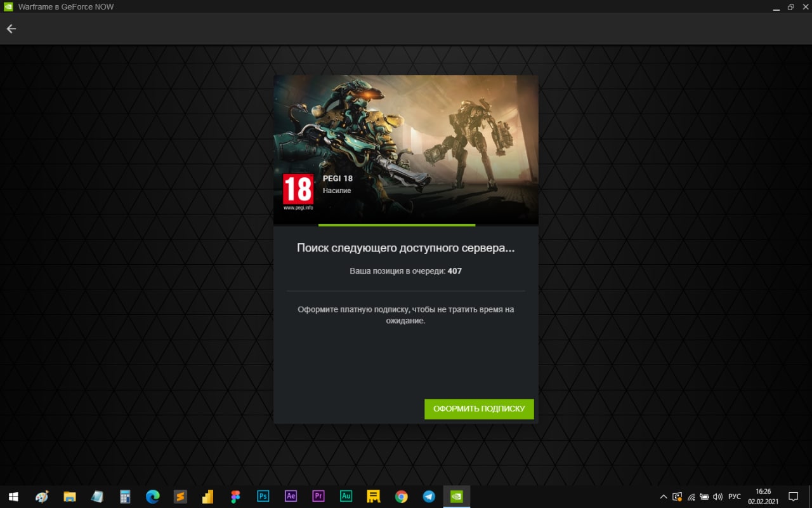This screenshot has width=812, height=508.
Task: Open File Explorer from the taskbar
Action: (69, 497)
